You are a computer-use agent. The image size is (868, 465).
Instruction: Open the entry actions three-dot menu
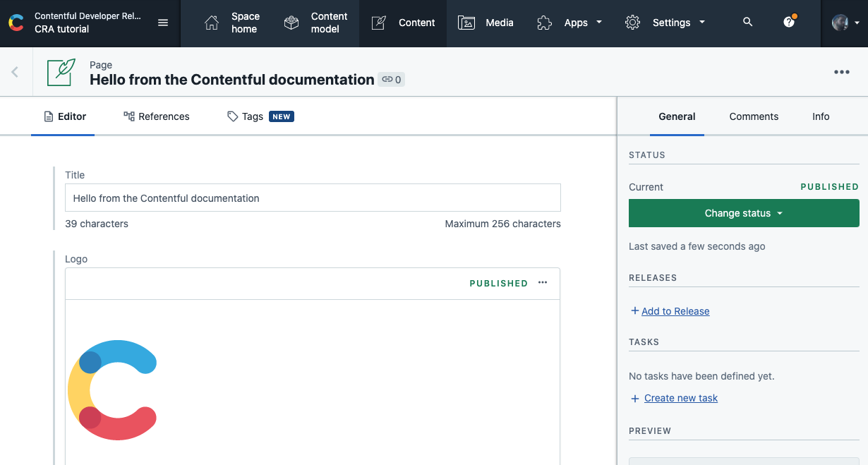pyautogui.click(x=841, y=71)
